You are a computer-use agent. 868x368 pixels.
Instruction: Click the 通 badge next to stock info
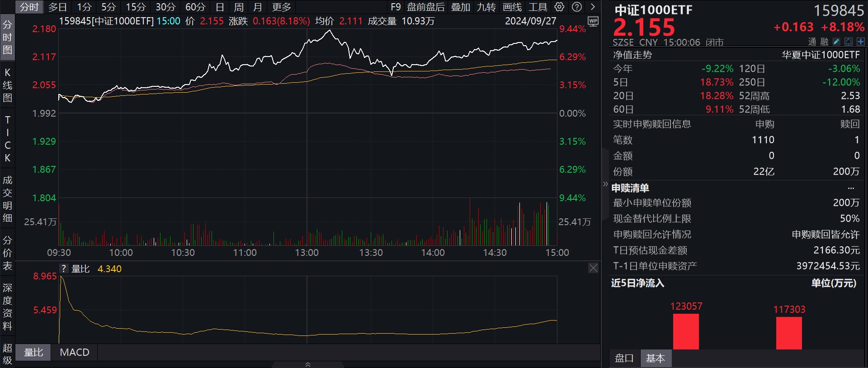(812, 42)
